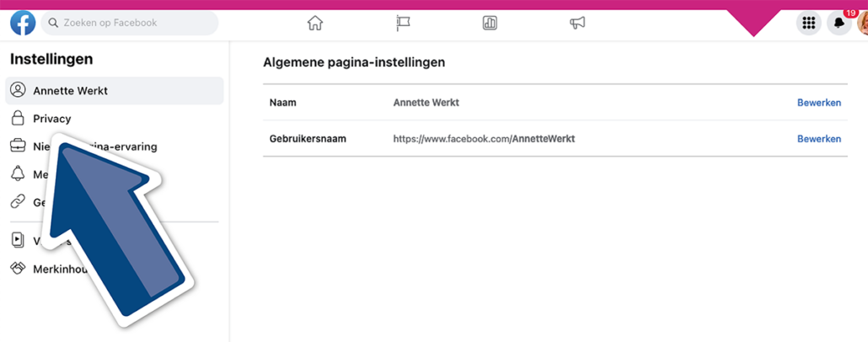This screenshot has height=342, width=868.
Task: Click the bell icon in the settings sidebar
Action: tap(18, 174)
